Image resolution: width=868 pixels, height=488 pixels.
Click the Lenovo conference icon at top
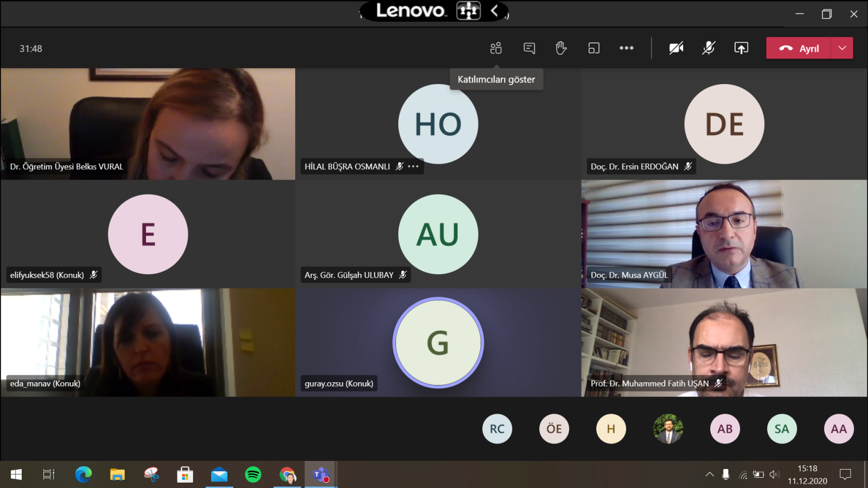point(468,10)
